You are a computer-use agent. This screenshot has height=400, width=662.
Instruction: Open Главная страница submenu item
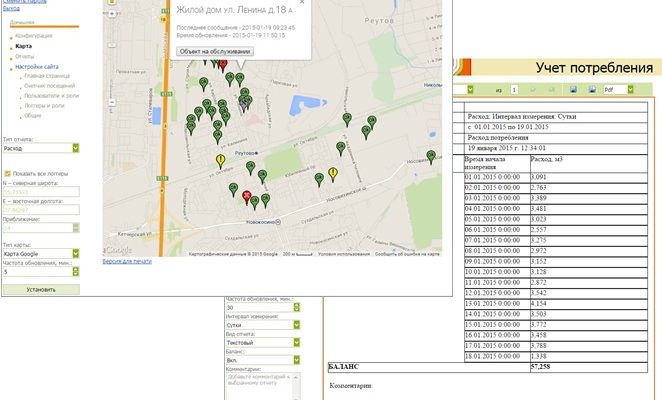click(x=47, y=76)
